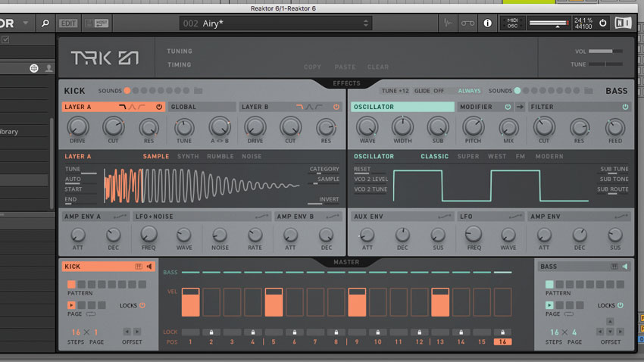Viewport: 644px width, 362px height.
Task: Click the Layer A DRIVE knob
Action: pyautogui.click(x=77, y=126)
